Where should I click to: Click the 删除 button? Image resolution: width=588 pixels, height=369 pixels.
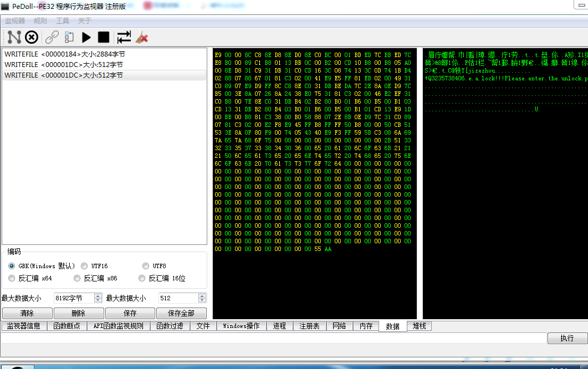(79, 313)
